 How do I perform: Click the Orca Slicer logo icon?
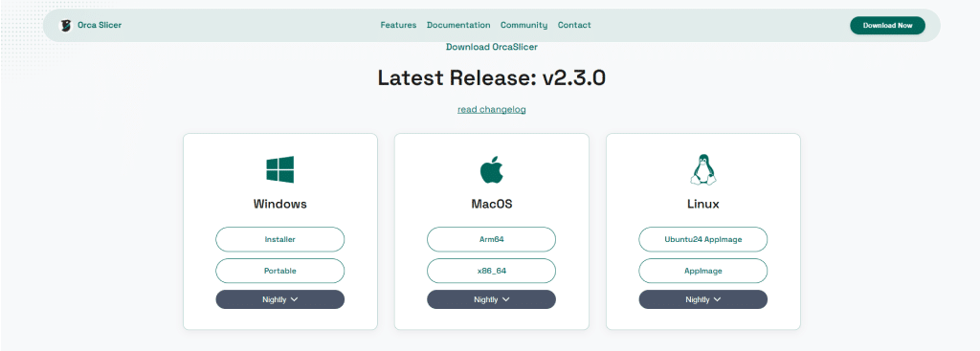66,26
